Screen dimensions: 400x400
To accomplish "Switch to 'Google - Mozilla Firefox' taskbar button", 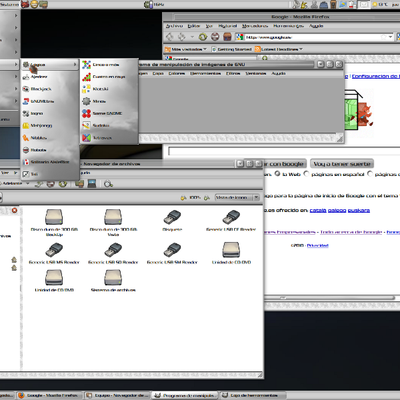I will point(49,395).
